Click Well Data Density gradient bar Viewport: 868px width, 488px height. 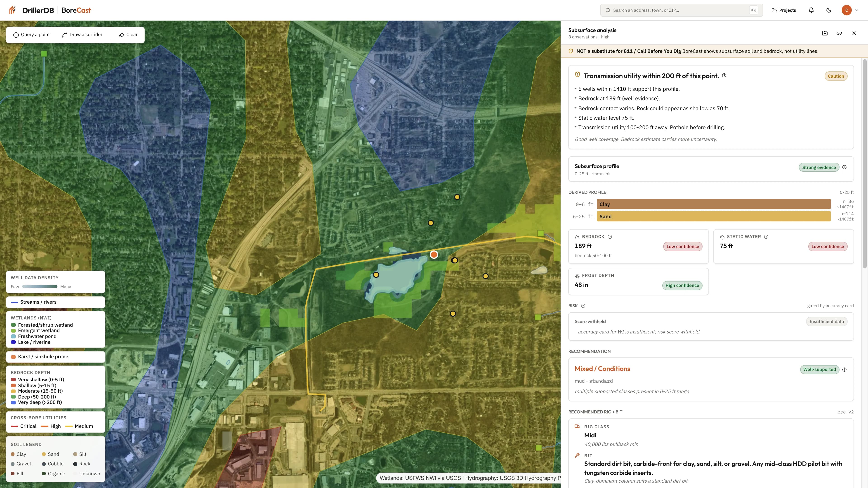click(x=40, y=287)
